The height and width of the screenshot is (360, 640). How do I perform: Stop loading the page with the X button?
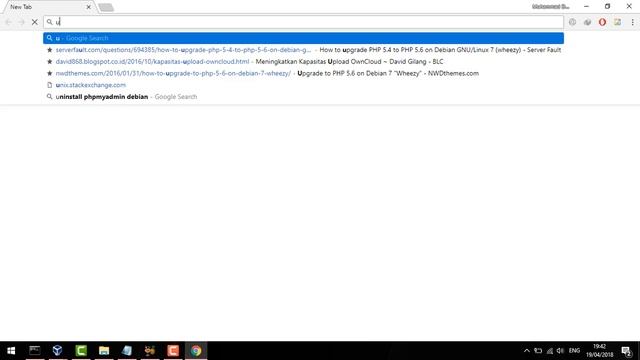[x=35, y=22]
